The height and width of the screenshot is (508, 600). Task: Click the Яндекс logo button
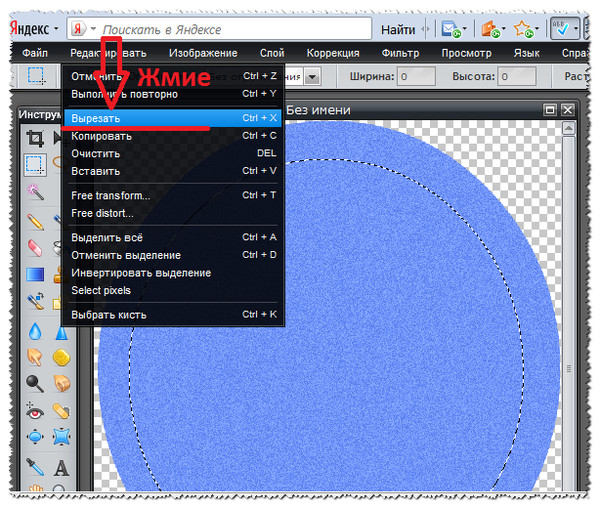[29, 29]
